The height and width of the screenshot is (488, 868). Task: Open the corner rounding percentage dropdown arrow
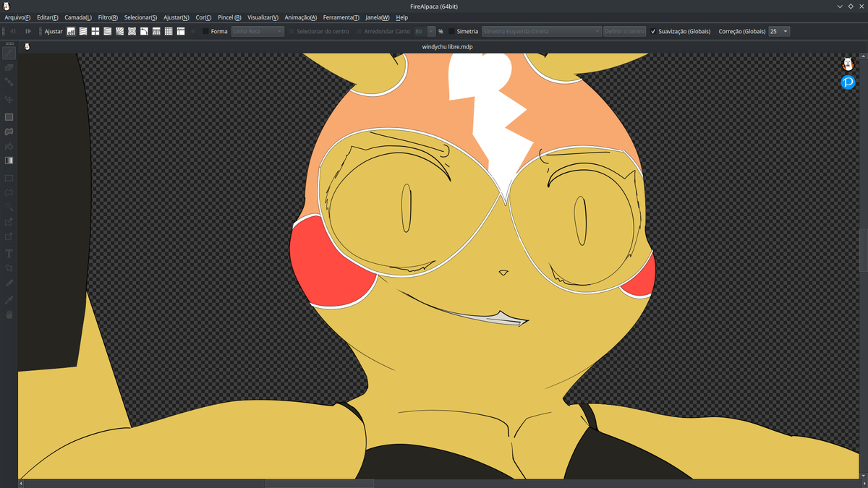[x=431, y=31]
